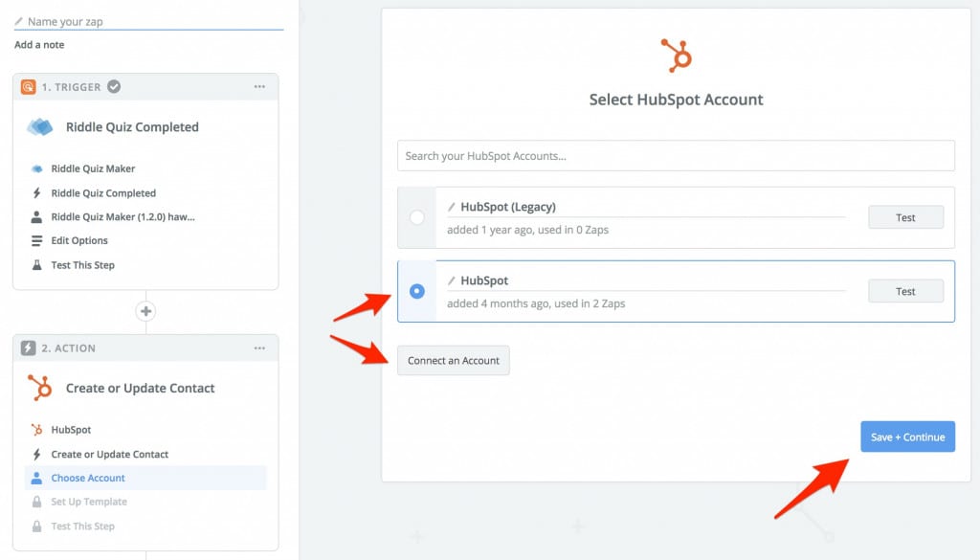This screenshot has width=980, height=560.
Task: Click the person icon beside Choose Account
Action: 37,478
